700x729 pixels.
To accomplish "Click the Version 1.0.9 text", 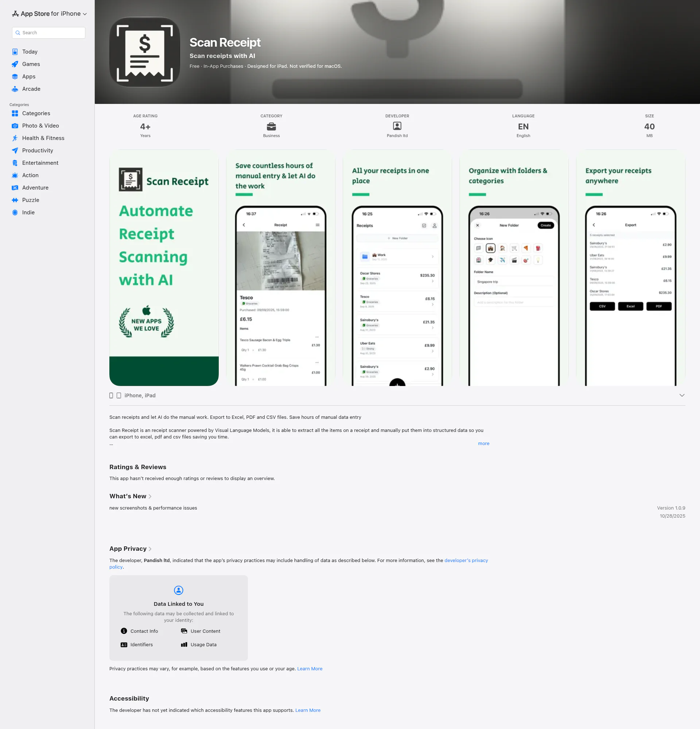I will (671, 508).
